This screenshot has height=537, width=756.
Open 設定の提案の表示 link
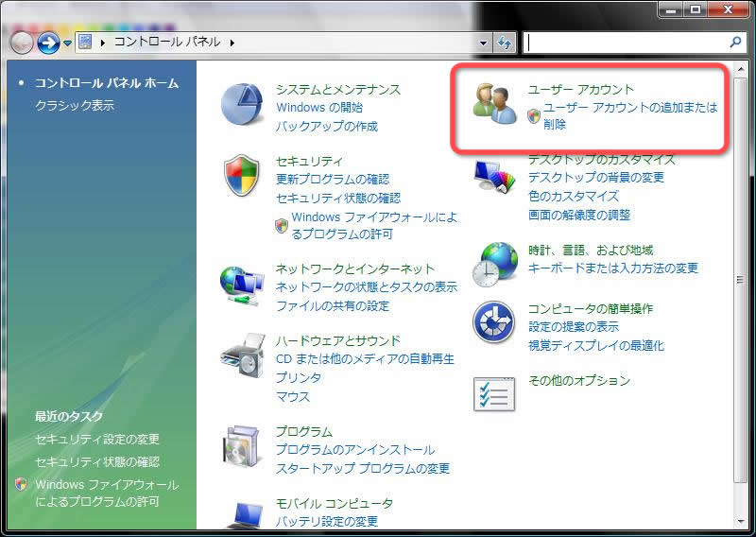574,327
